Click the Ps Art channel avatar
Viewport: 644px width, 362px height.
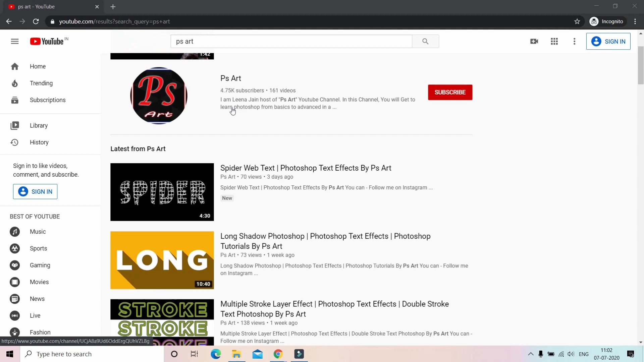[159, 96]
